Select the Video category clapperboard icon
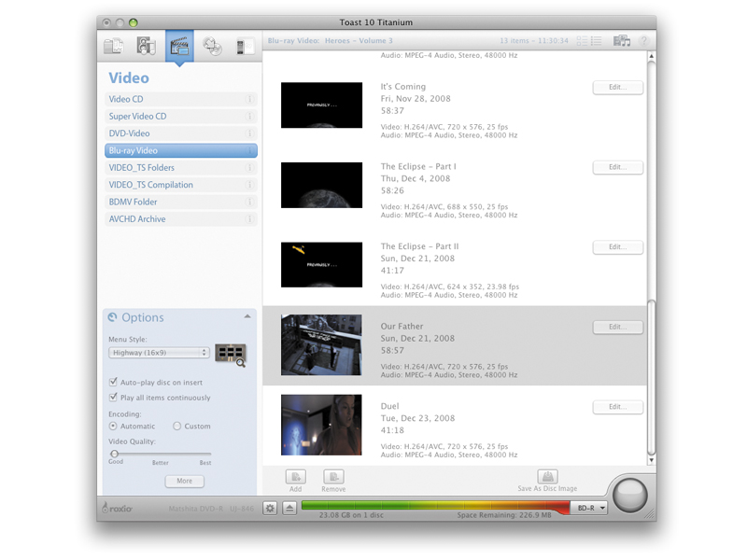The width and height of the screenshot is (747, 560). pyautogui.click(x=179, y=46)
